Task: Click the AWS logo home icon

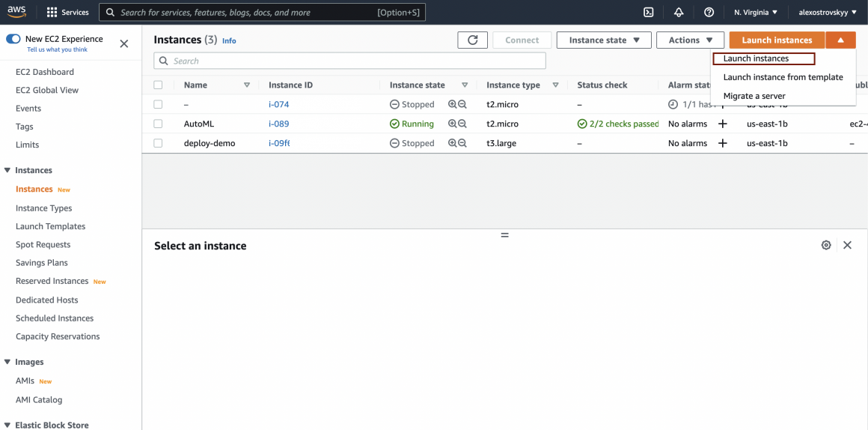Action: click(16, 12)
